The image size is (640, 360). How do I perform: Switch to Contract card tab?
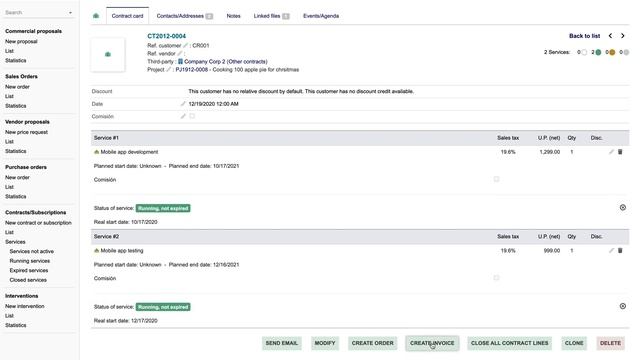(x=127, y=16)
